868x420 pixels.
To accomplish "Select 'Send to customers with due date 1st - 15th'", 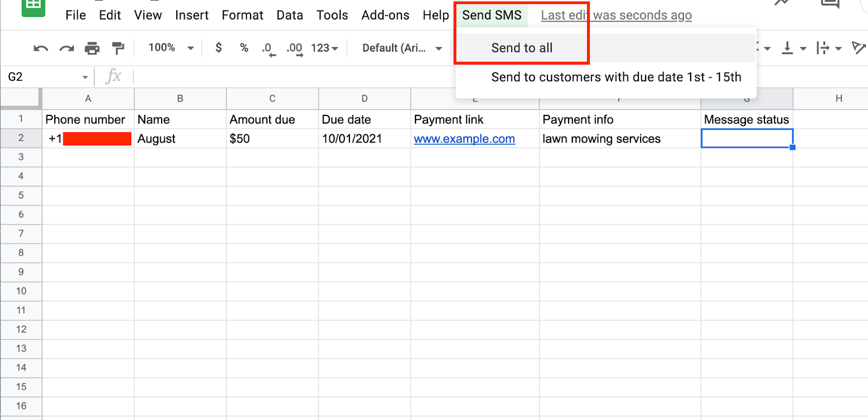I will coord(616,77).
